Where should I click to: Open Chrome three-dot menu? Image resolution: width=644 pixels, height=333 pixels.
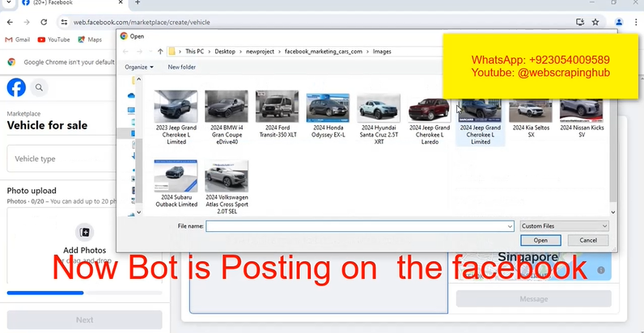point(636,23)
